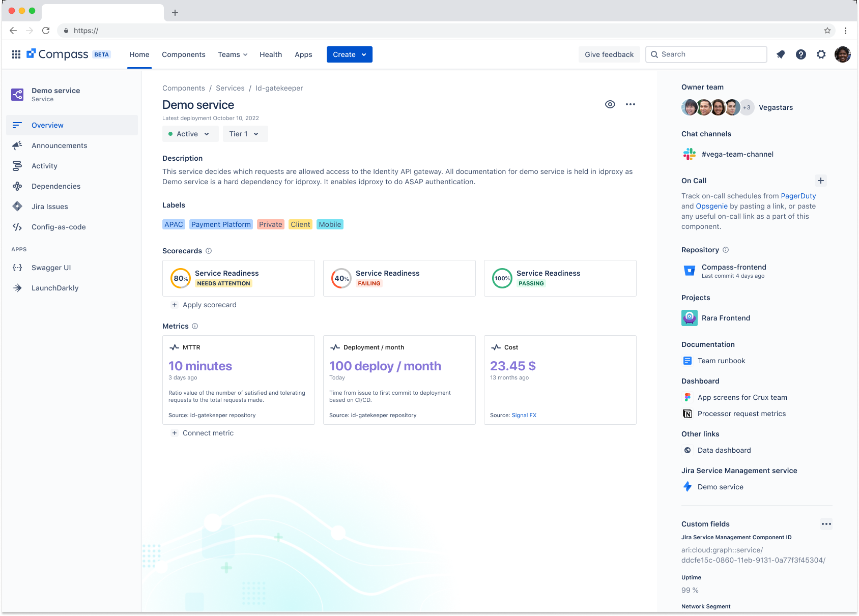Open the Teams menu dropdown
Viewport: 859px width, 616px height.
point(233,54)
